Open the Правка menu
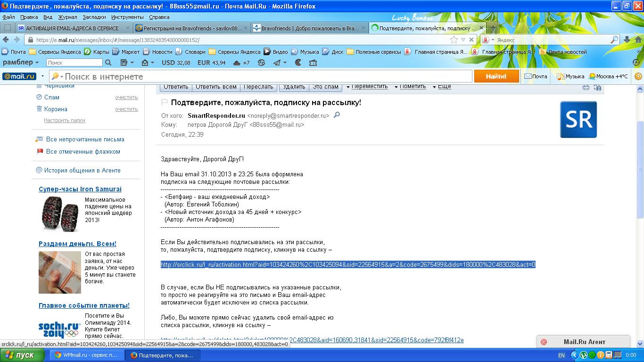Viewport: 644px width, 362px height. [x=29, y=17]
